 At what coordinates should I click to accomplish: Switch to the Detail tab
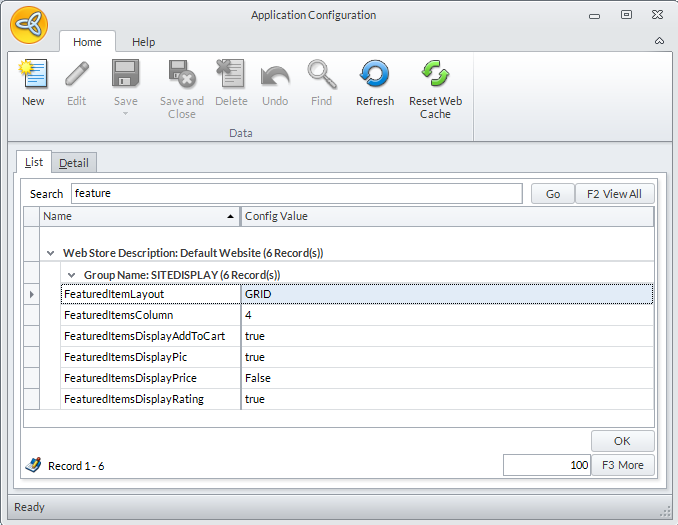coord(73,163)
